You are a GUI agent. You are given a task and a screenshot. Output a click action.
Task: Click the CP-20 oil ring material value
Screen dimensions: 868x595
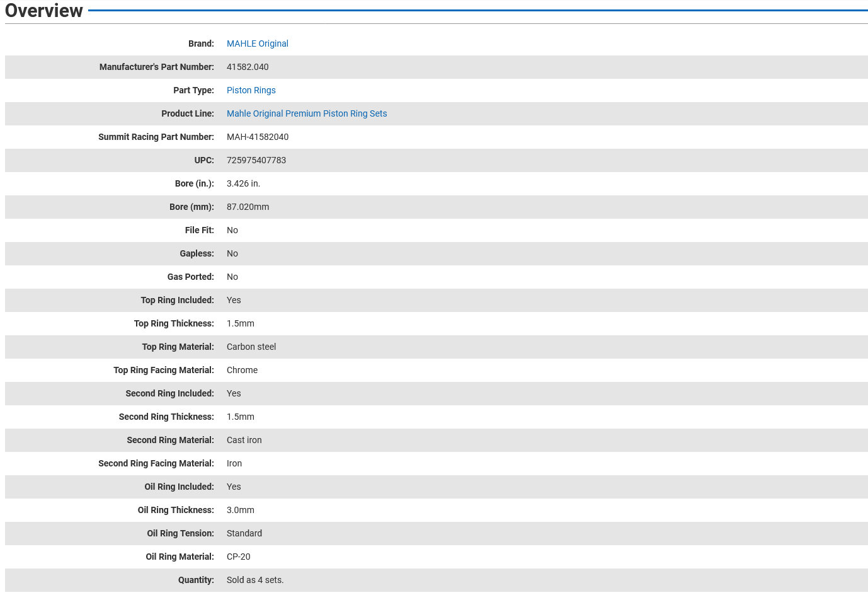coord(238,557)
